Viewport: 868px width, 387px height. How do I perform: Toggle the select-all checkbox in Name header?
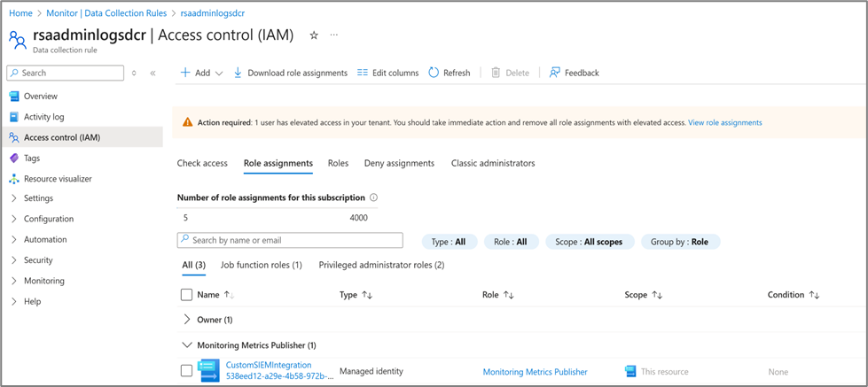(186, 295)
